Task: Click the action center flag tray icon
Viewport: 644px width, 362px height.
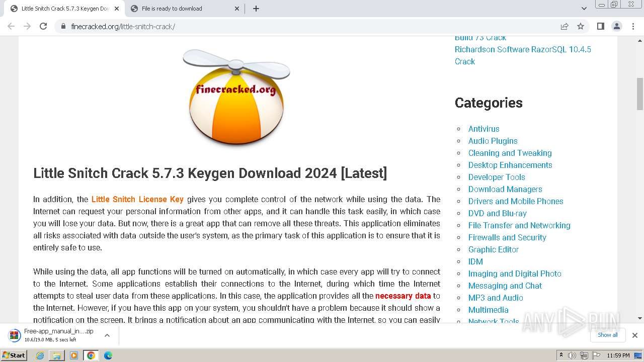Action: click(596, 355)
